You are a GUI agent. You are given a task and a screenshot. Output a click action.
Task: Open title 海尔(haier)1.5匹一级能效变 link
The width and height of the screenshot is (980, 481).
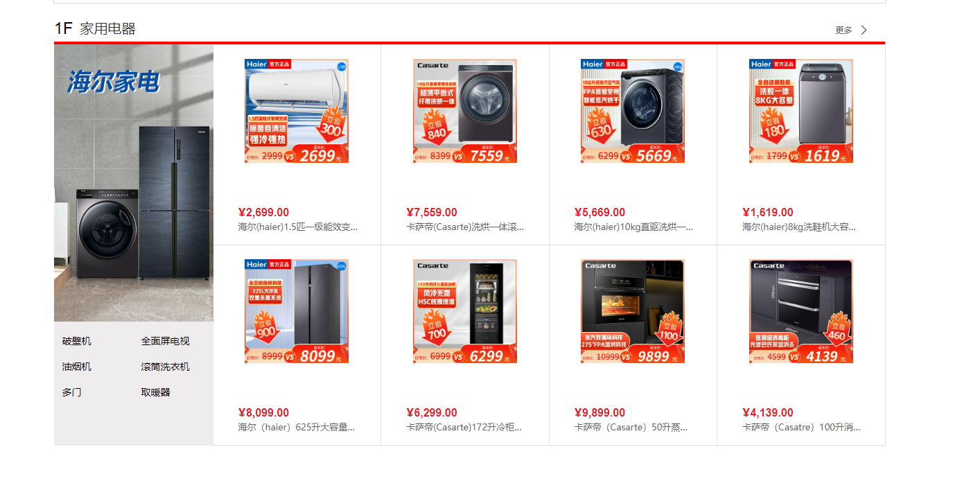298,227
